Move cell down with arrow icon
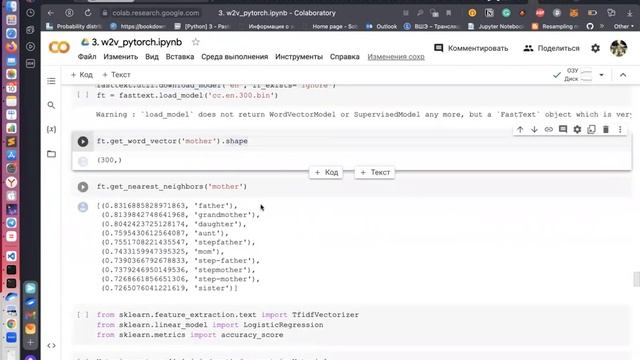Image resolution: width=640 pixels, height=360 pixels. point(534,129)
